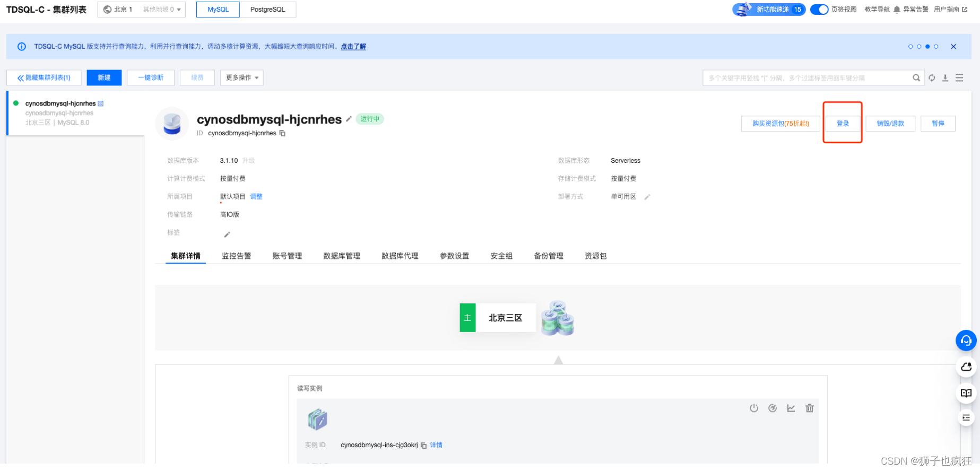980x471 pixels.
Task: Click the Beijing Zone 3 cluster node icon
Action: click(x=558, y=318)
